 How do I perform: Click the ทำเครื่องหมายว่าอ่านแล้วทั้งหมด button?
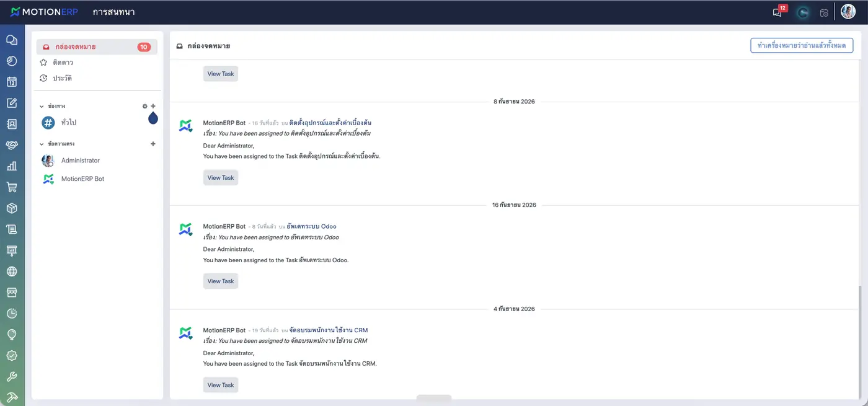[x=802, y=45]
